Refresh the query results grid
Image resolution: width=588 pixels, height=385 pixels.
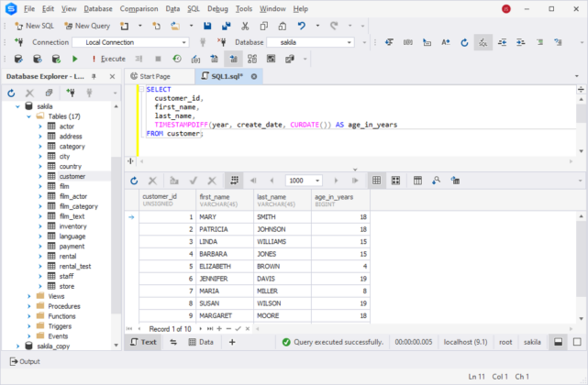tap(134, 181)
